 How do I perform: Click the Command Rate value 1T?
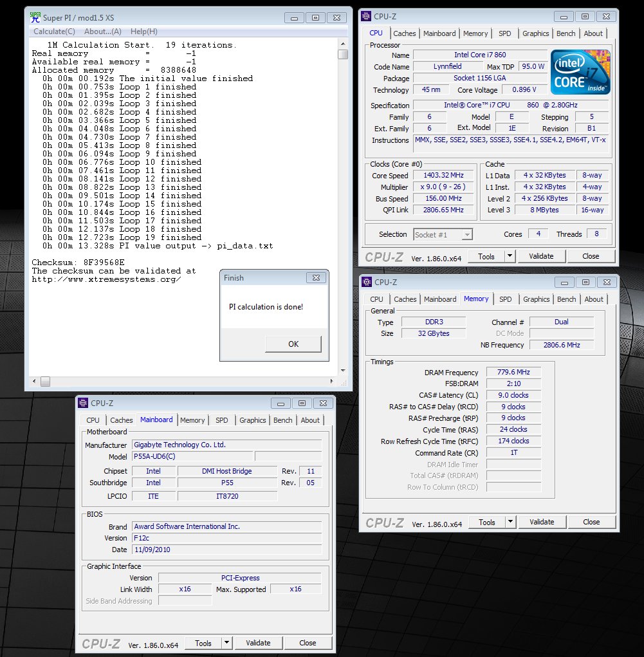pos(513,452)
